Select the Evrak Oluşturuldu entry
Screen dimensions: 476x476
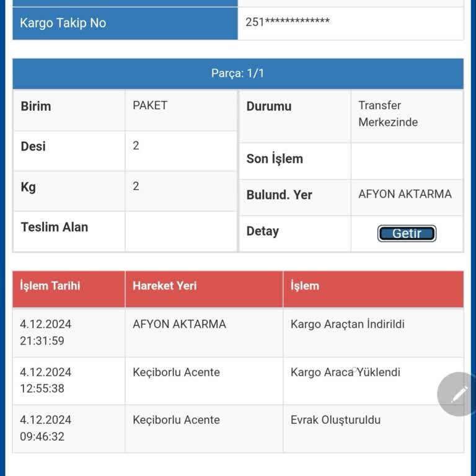[335, 420]
